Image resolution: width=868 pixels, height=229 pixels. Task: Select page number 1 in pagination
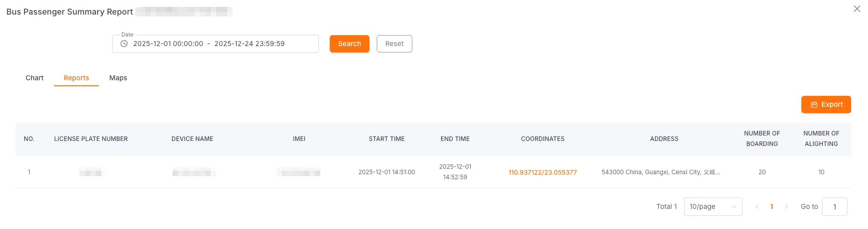[x=772, y=207]
